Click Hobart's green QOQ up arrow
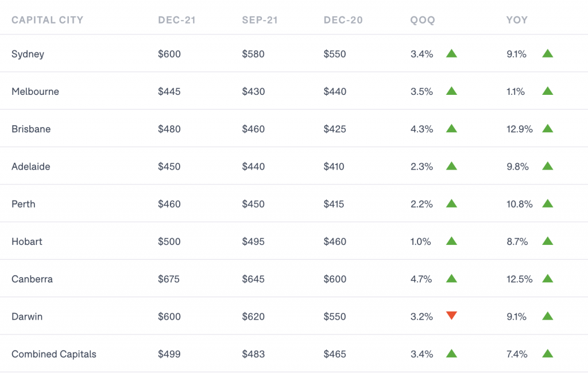Viewport: 588px width, 373px height. pyautogui.click(x=451, y=241)
